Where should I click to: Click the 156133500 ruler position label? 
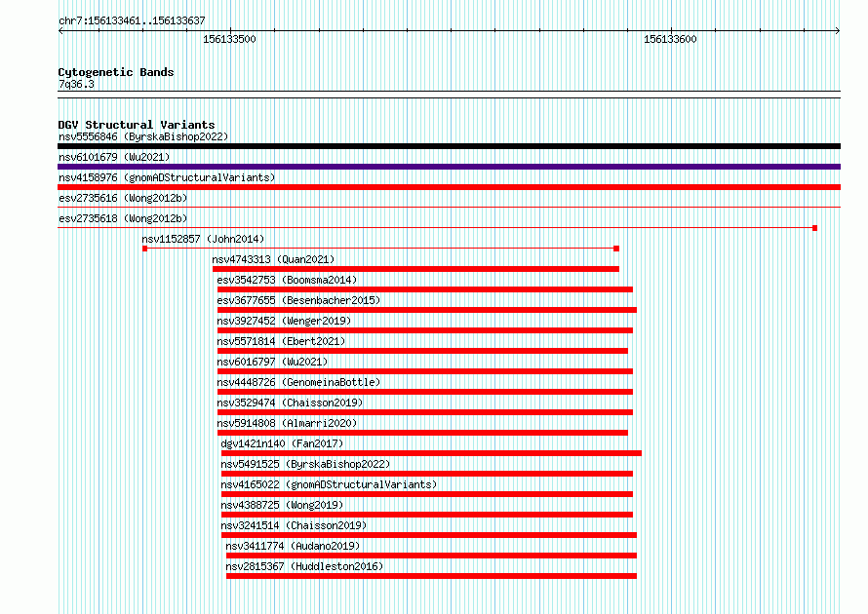229,39
